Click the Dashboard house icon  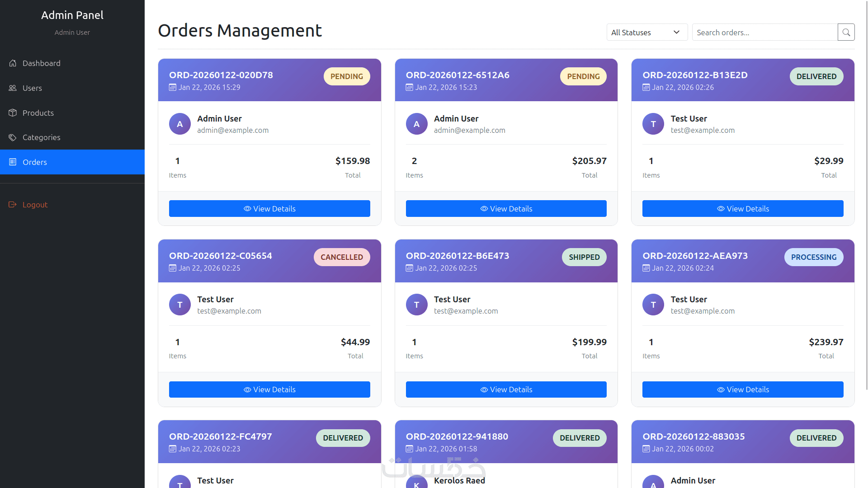[x=13, y=63]
